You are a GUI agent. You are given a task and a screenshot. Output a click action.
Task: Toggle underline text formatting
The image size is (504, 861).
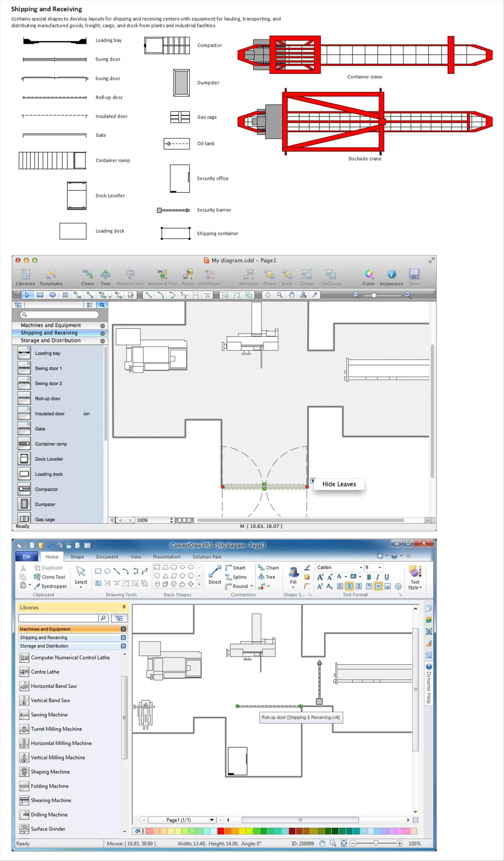point(386,576)
